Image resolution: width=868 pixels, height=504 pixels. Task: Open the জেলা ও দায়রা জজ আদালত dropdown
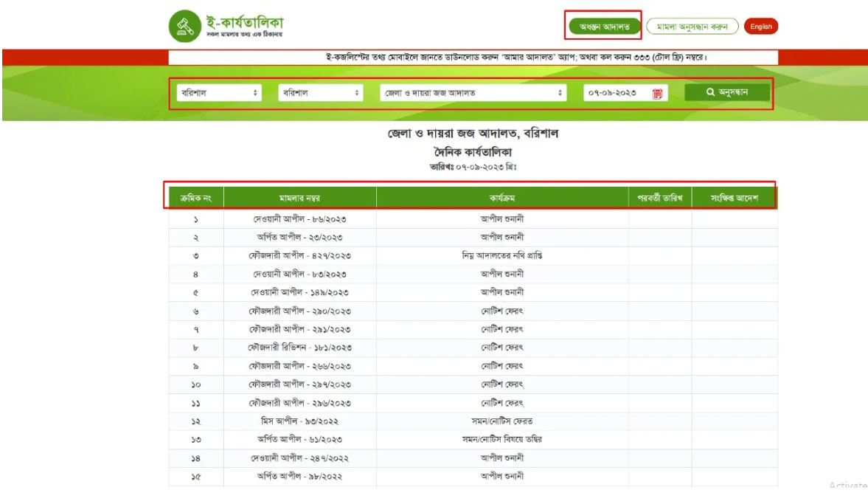(x=473, y=93)
